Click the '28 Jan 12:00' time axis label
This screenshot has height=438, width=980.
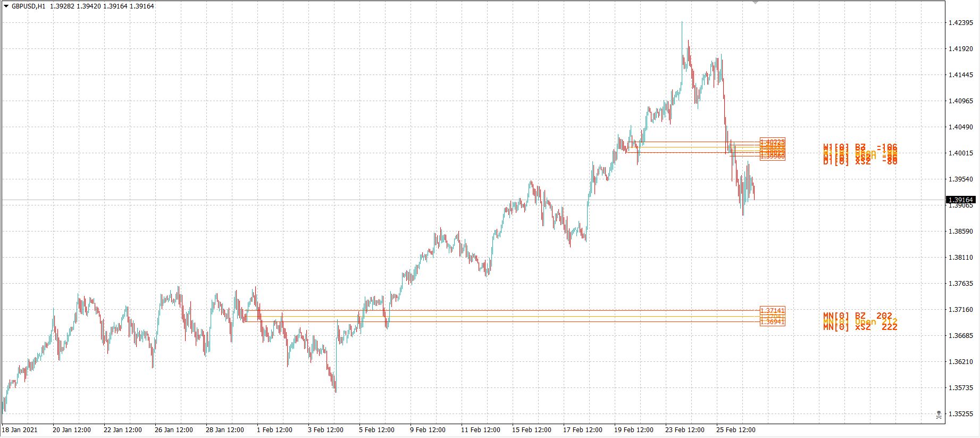point(225,430)
